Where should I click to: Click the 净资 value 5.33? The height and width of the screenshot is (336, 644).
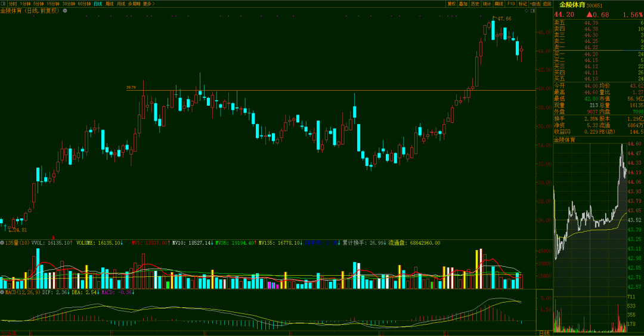pos(593,125)
